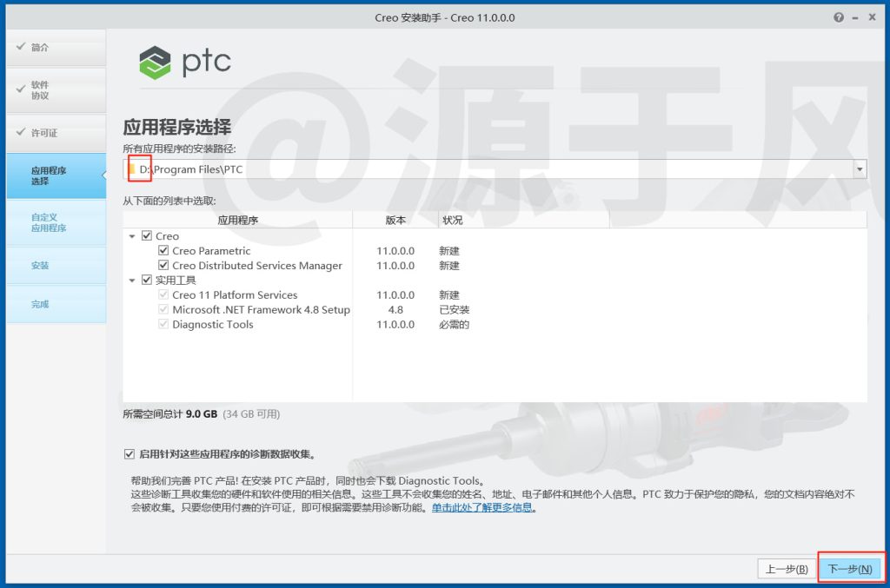Minimize the Creo installer window
Viewport: 890px width, 588px height.
click(x=855, y=18)
